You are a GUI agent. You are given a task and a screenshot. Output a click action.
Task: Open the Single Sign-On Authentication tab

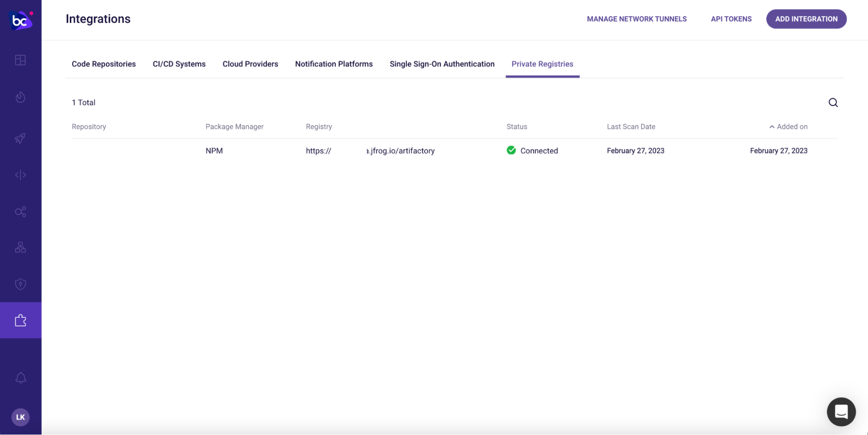pyautogui.click(x=442, y=64)
